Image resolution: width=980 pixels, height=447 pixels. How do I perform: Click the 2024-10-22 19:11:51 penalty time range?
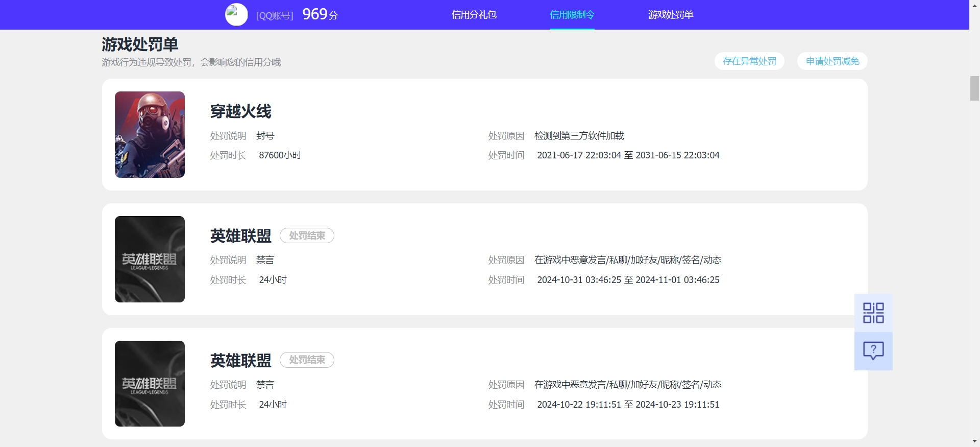tap(628, 405)
